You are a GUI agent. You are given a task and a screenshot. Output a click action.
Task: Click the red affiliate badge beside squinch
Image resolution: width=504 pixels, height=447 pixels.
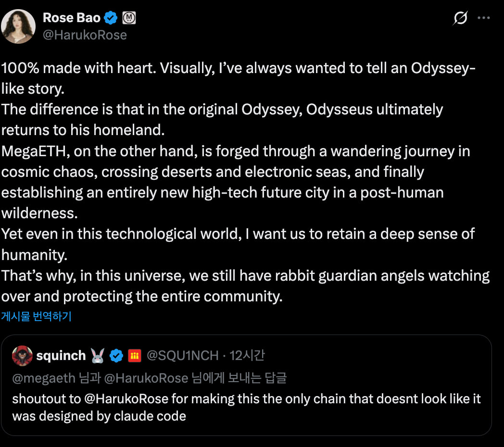point(134,356)
